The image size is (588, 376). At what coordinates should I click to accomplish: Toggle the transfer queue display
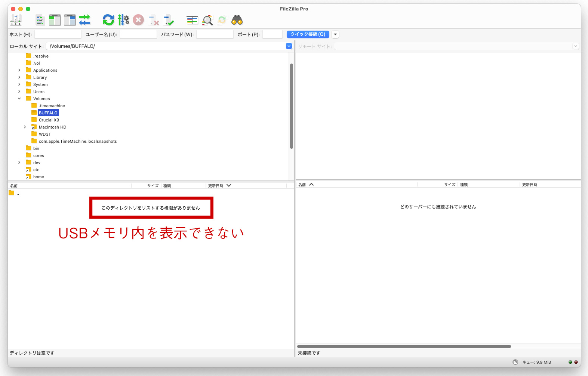coord(84,20)
